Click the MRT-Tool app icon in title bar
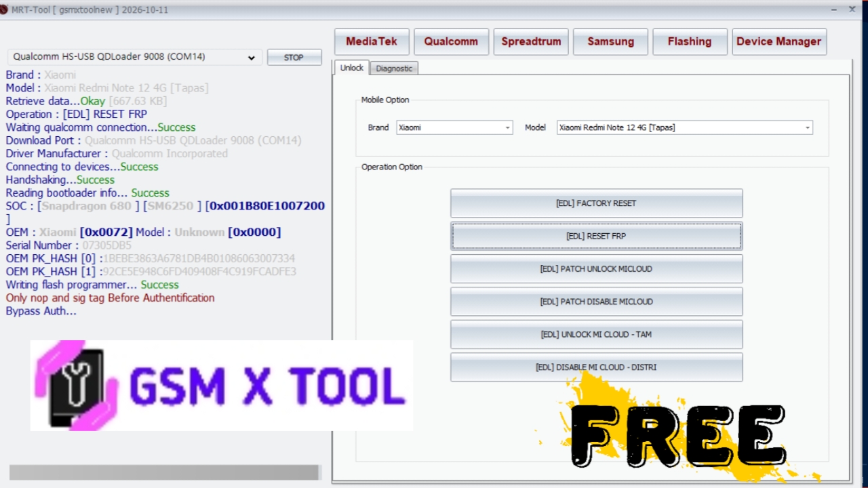Screen dimensions: 868x488 pos(4,10)
